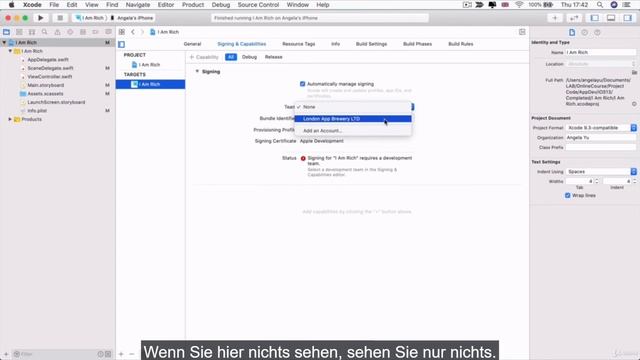Open the Symbol navigator
The image size is (640, 360).
(x=32, y=32)
